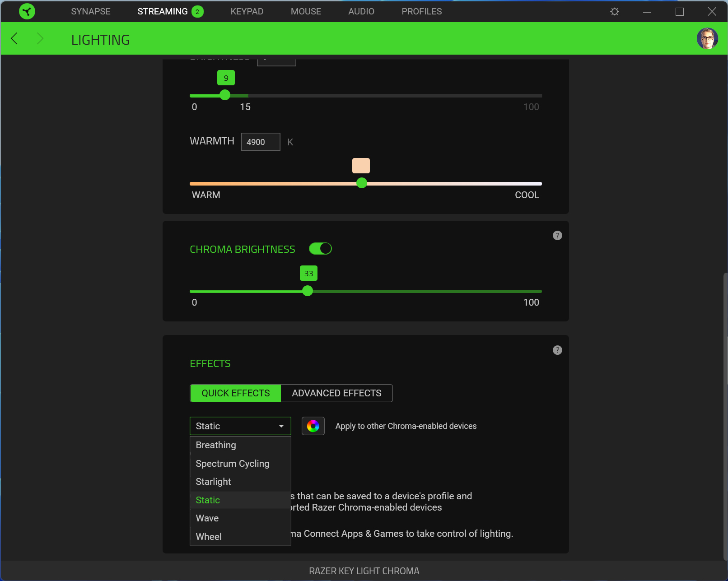Click the COOL label under warmth slider
The image size is (728, 581).
click(527, 195)
